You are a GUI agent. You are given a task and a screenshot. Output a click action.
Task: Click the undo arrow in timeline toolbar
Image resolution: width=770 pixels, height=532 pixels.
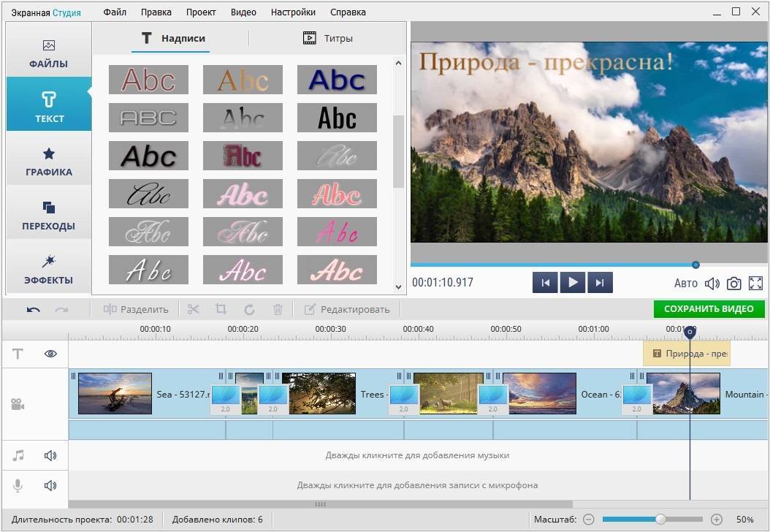(x=34, y=309)
